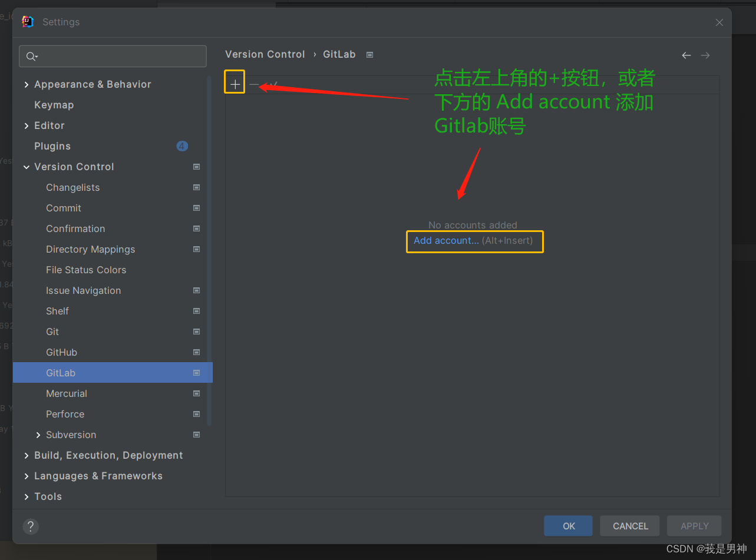Click the IntelliJ logo in the title bar

28,22
